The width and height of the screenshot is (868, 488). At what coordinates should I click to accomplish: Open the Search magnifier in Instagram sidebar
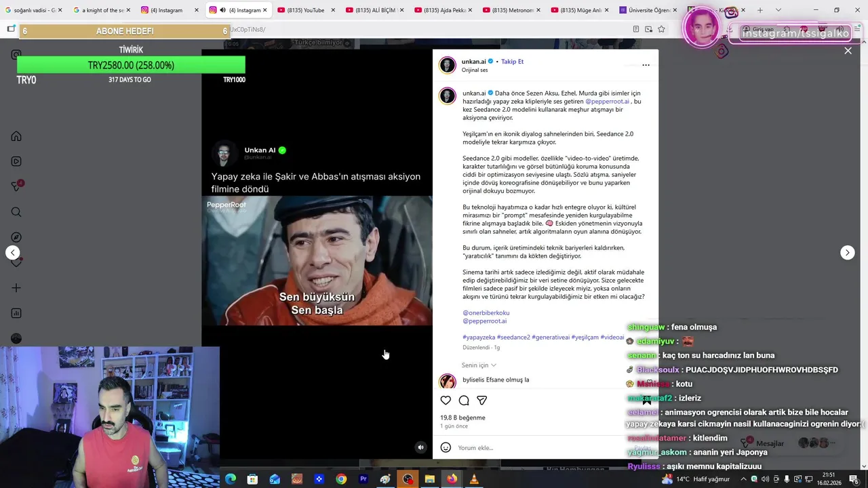[16, 212]
